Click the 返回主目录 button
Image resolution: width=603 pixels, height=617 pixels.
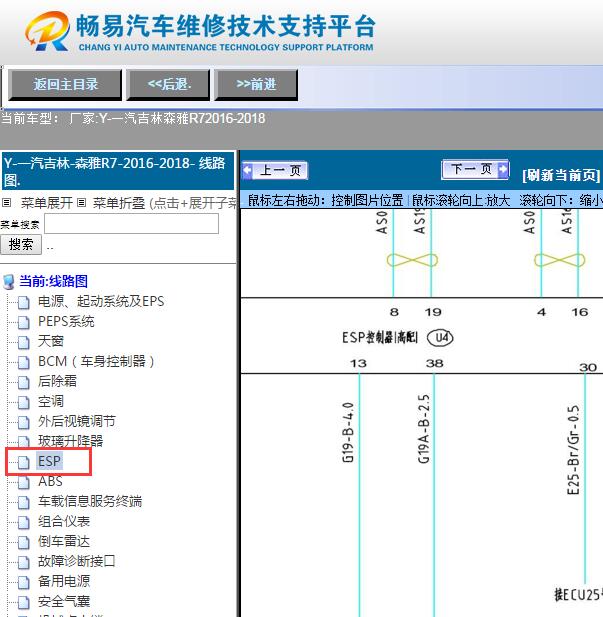(x=65, y=84)
